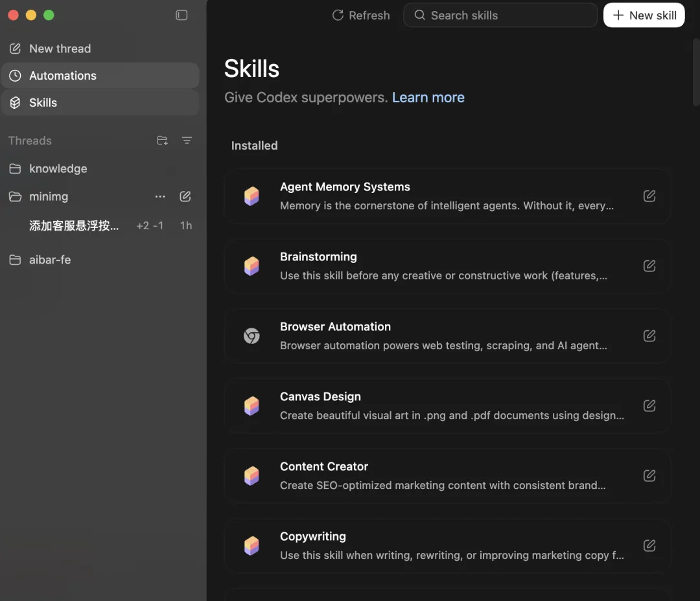Open the Threads filter icon
The image size is (700, 601).
pos(187,141)
